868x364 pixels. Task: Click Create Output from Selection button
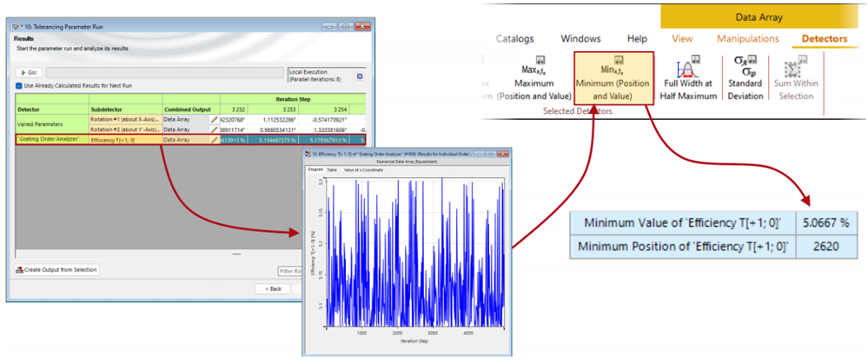click(x=57, y=270)
